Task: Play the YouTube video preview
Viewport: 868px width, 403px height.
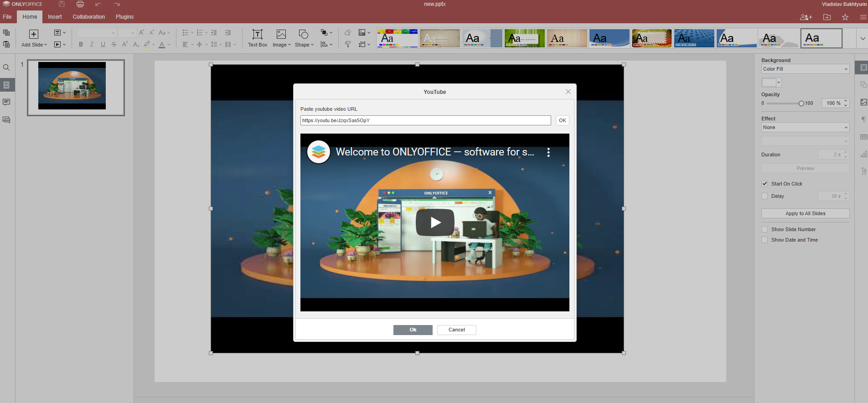Action: click(x=434, y=222)
